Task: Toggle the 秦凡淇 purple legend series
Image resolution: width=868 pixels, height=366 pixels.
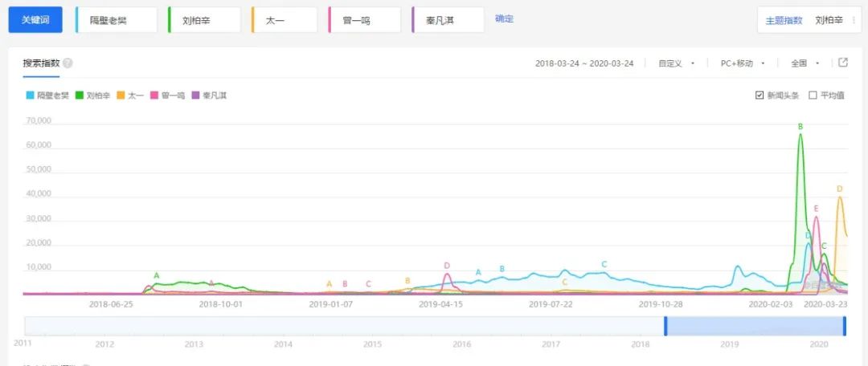Action: (x=208, y=96)
